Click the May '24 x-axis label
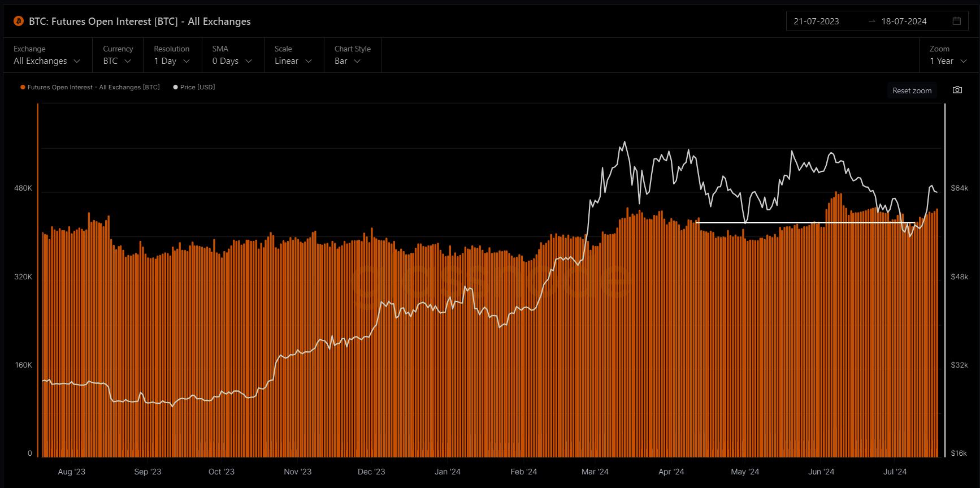The image size is (980, 488). tap(745, 472)
